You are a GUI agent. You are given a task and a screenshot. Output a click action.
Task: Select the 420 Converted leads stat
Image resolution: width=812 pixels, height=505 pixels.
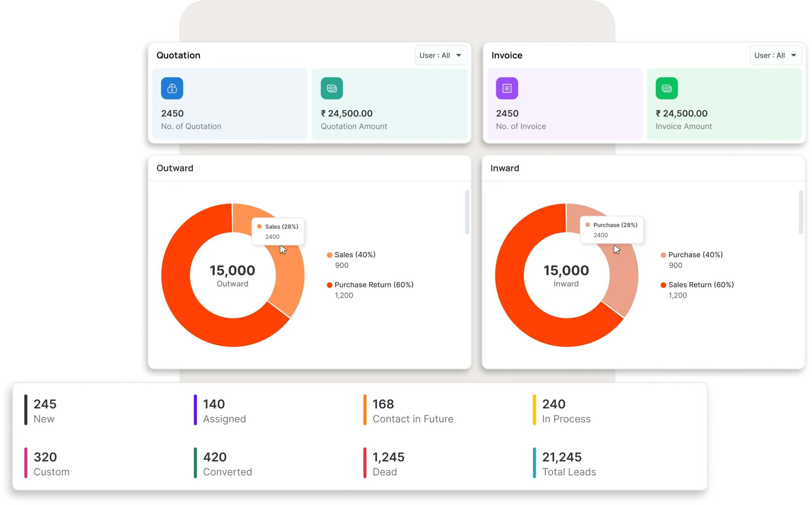pyautogui.click(x=223, y=464)
